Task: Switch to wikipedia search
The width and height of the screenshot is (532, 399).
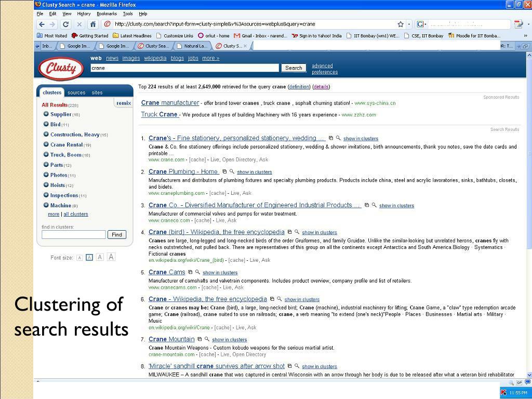Action: click(x=155, y=58)
